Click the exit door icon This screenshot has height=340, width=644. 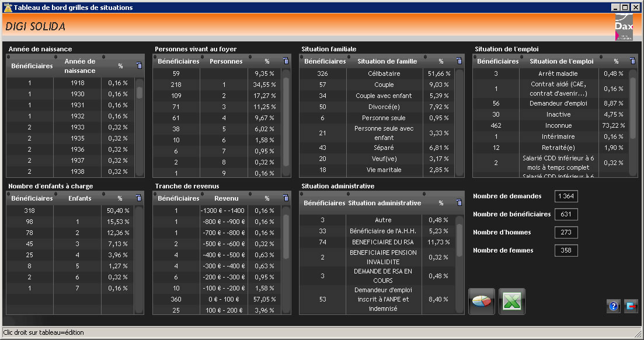click(x=631, y=306)
